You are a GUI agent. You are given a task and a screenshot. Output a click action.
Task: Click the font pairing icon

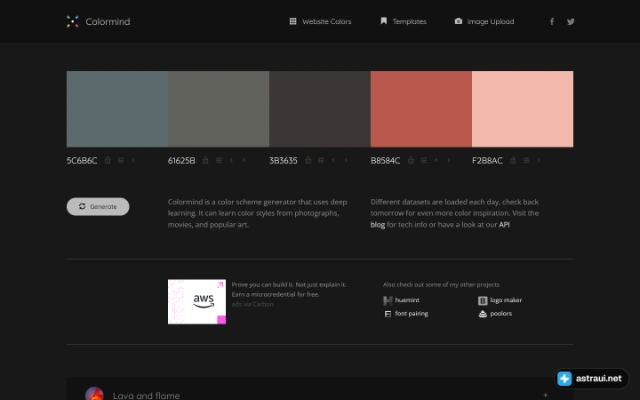pos(388,314)
